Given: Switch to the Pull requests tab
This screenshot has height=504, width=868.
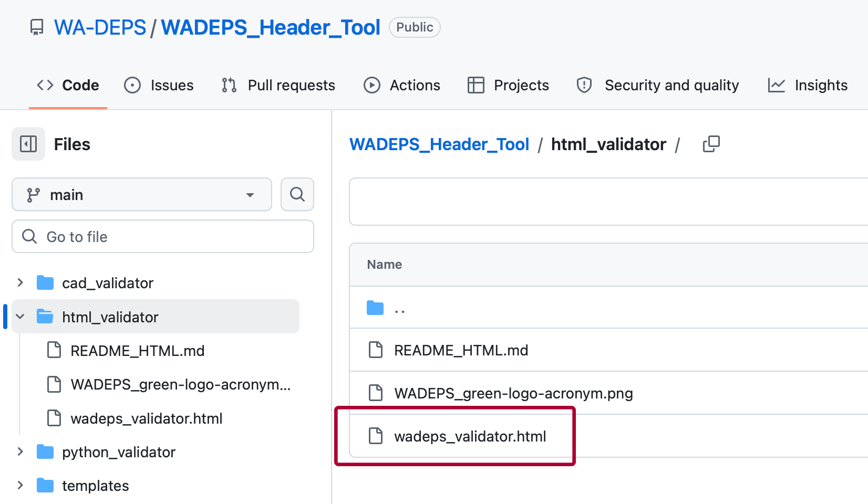Looking at the screenshot, I should tap(291, 85).
